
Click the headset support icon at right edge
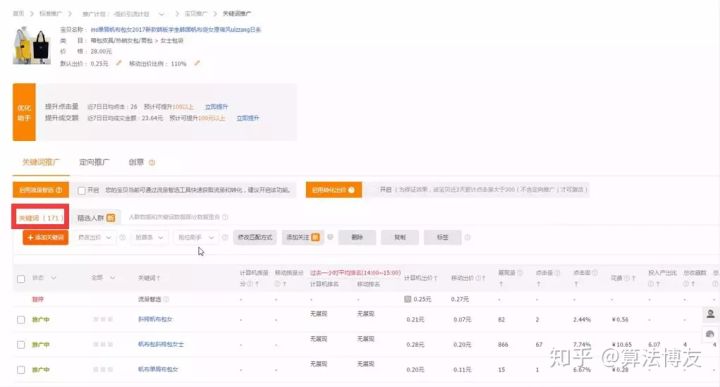[x=710, y=334]
